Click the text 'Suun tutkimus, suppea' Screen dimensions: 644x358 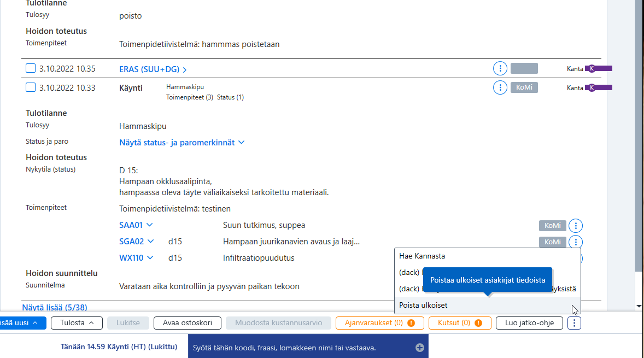coord(264,225)
